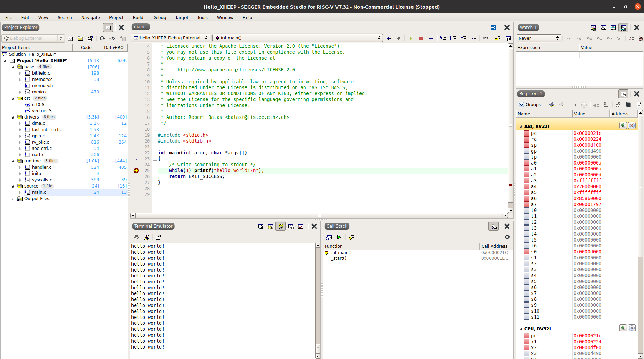Open the int main() function dropdown
Viewport: 644px width, 359px height.
pyautogui.click(x=297, y=38)
